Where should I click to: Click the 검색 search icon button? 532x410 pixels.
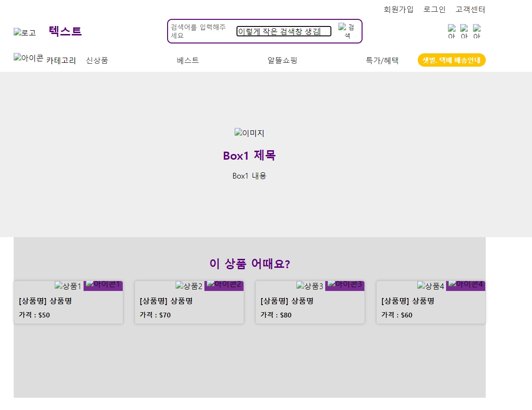[347, 31]
